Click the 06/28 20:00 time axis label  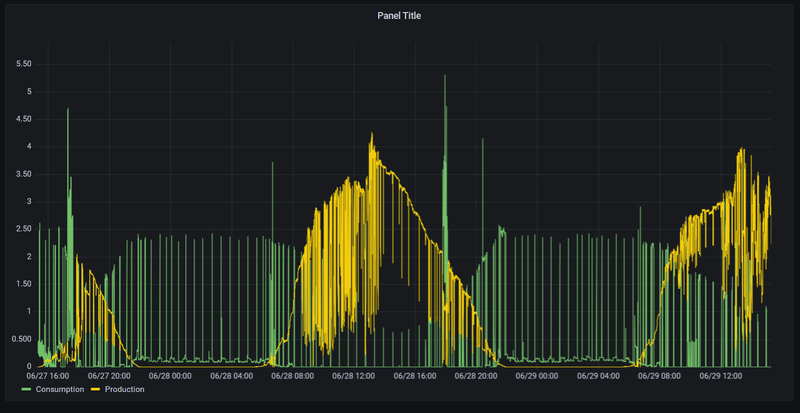(x=476, y=376)
